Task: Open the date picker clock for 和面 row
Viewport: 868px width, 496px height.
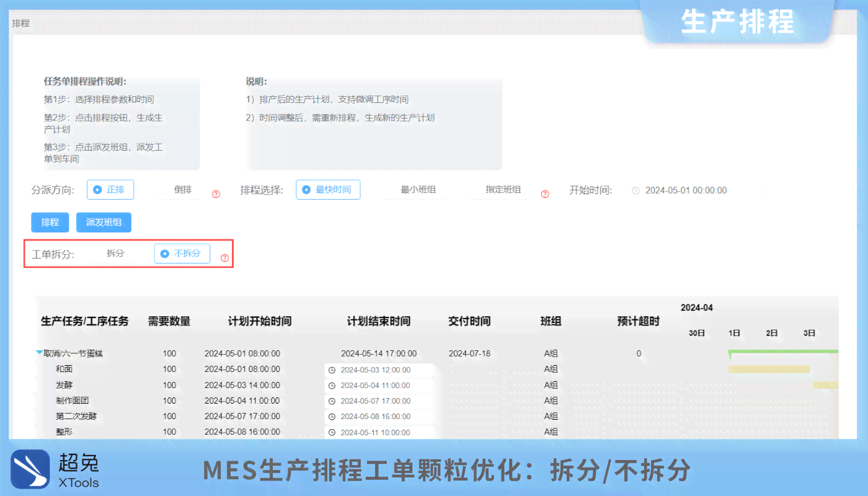Action: (332, 370)
